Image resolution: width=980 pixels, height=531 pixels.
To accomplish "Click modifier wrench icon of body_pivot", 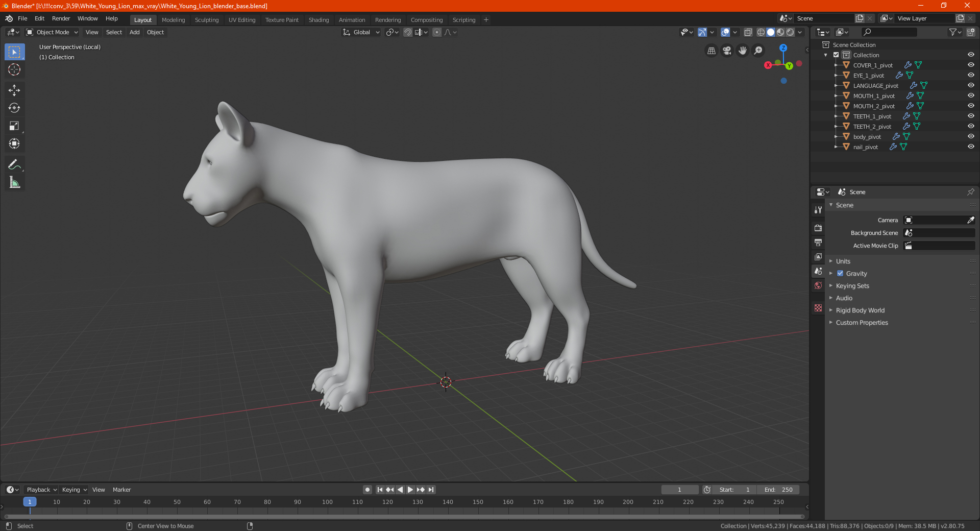I will pos(896,136).
